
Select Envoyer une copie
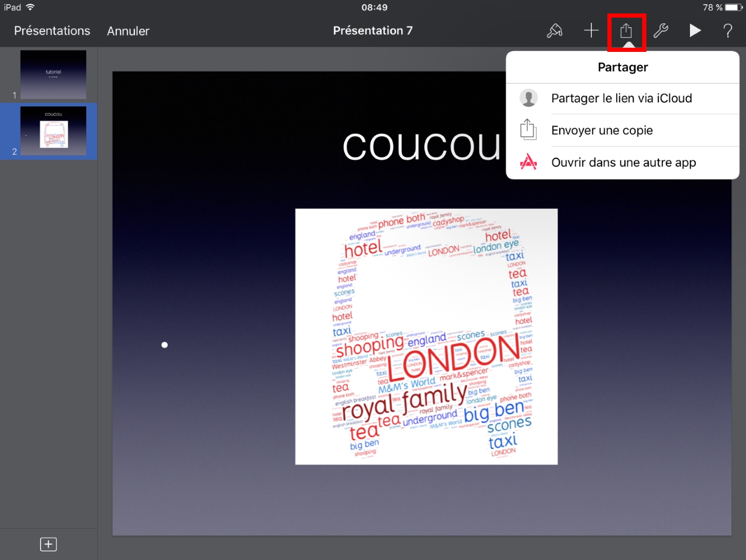pos(602,131)
